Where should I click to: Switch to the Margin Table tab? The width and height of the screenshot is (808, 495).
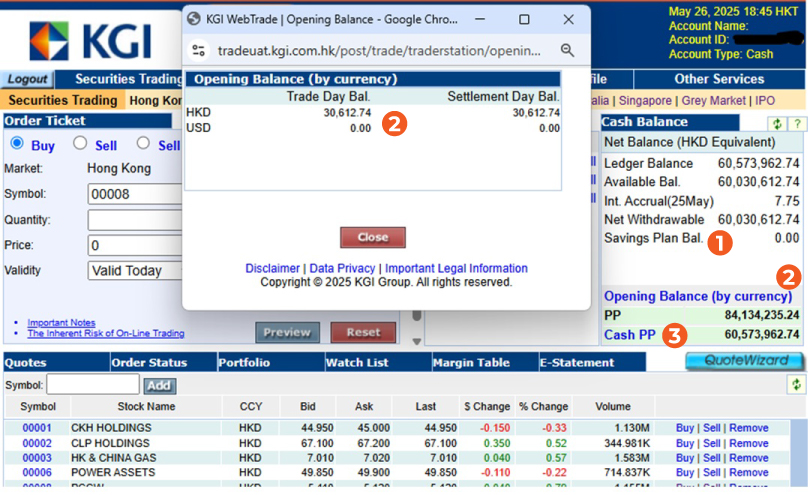tap(485, 362)
